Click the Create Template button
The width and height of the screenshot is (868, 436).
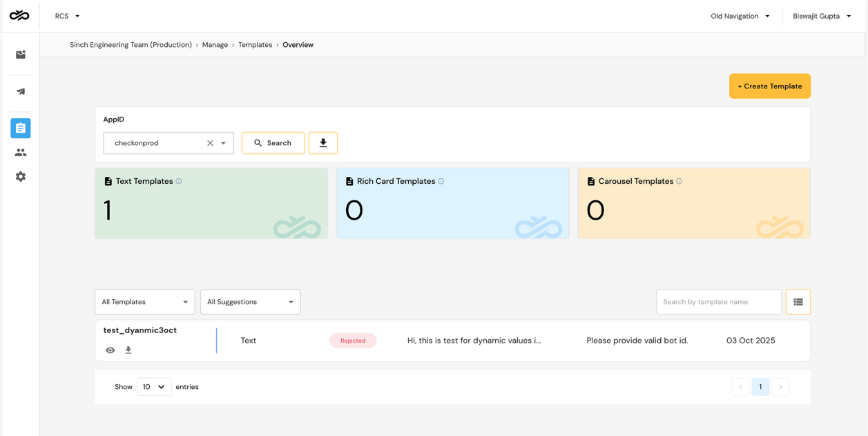pos(770,86)
